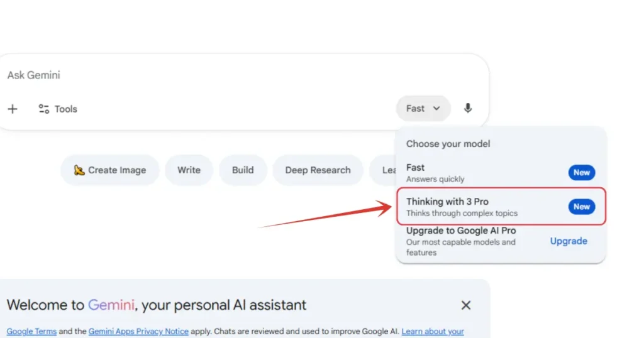Click the blue Upgrade link
644x338 pixels.
[569, 241]
